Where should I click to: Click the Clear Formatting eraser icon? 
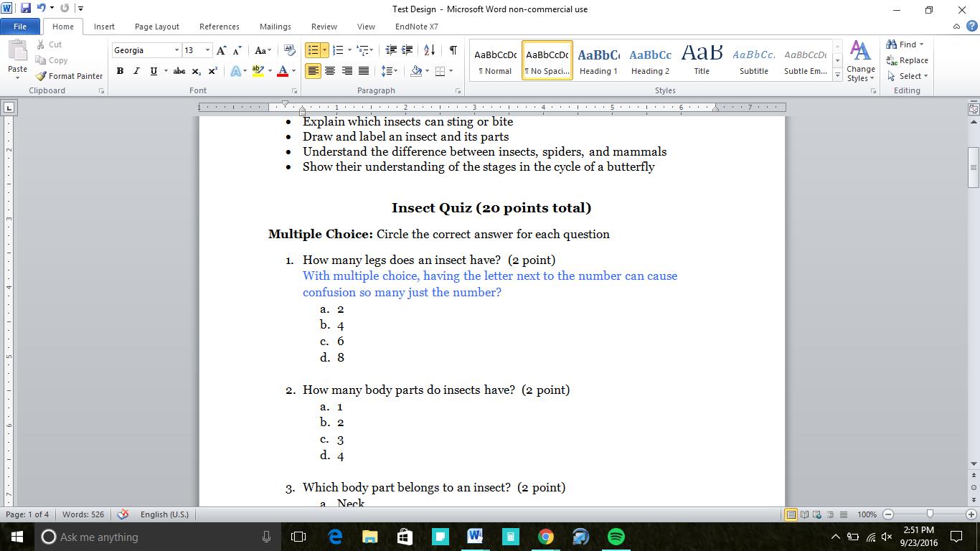point(290,50)
